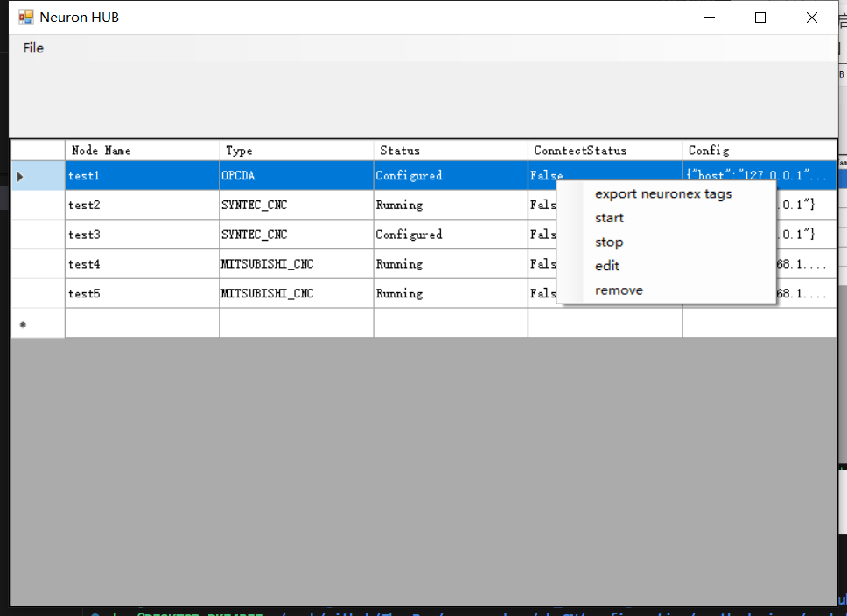Screen dimensions: 847x616
Task: Click the Status column header
Action: 450,150
